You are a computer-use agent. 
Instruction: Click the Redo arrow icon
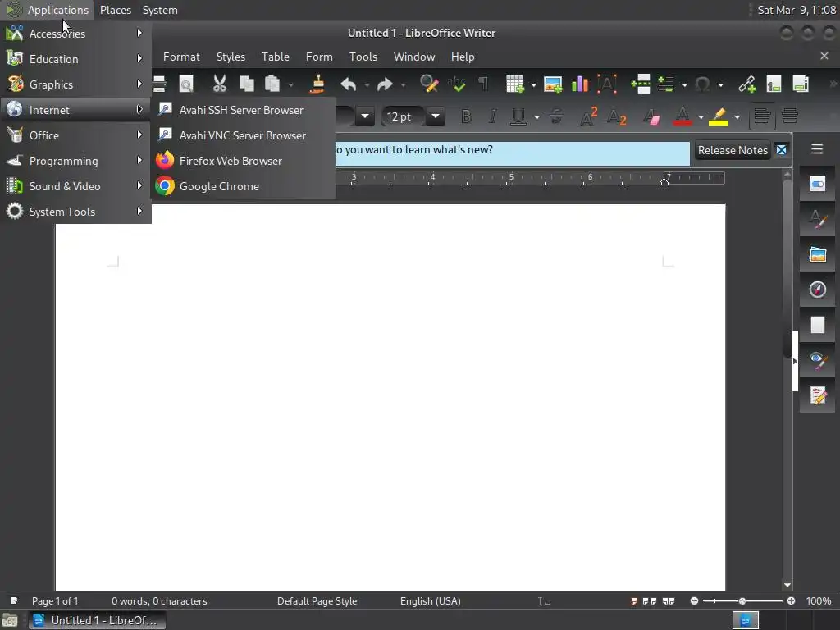[385, 84]
